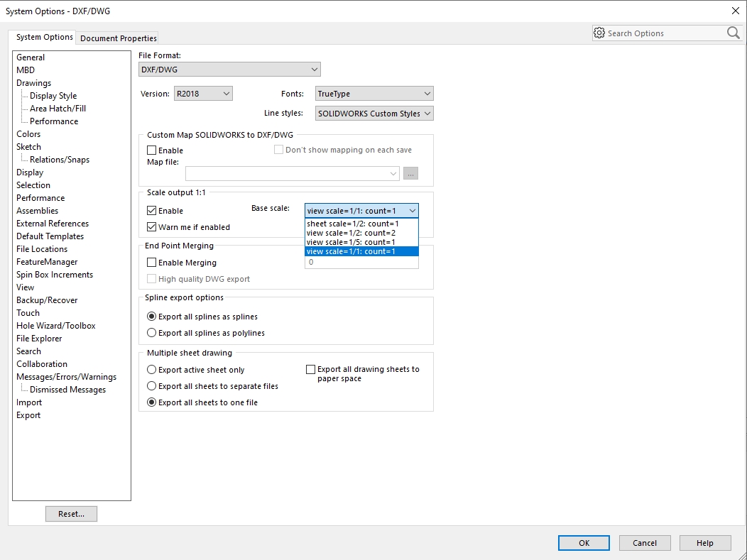Open Hole Wizard/Toolbox settings category
This screenshot has width=747, height=560.
pyautogui.click(x=56, y=326)
